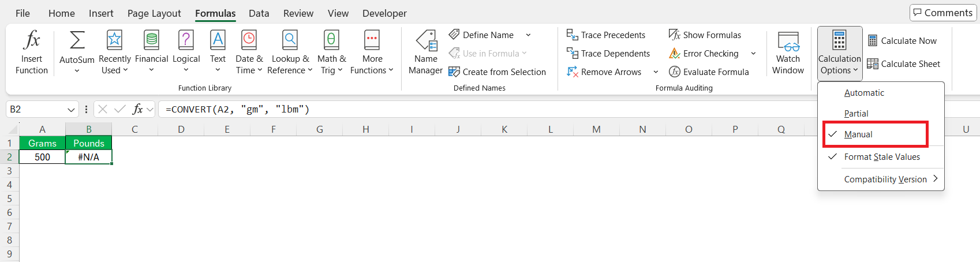Screen dimensions: 980x262
Task: Click Trace Precedents
Action: (x=606, y=35)
